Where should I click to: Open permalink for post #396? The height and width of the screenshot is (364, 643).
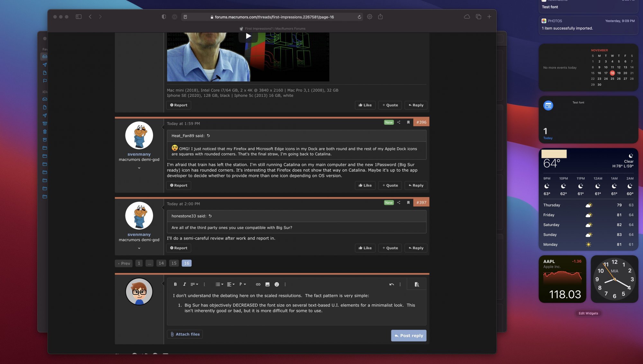(421, 122)
